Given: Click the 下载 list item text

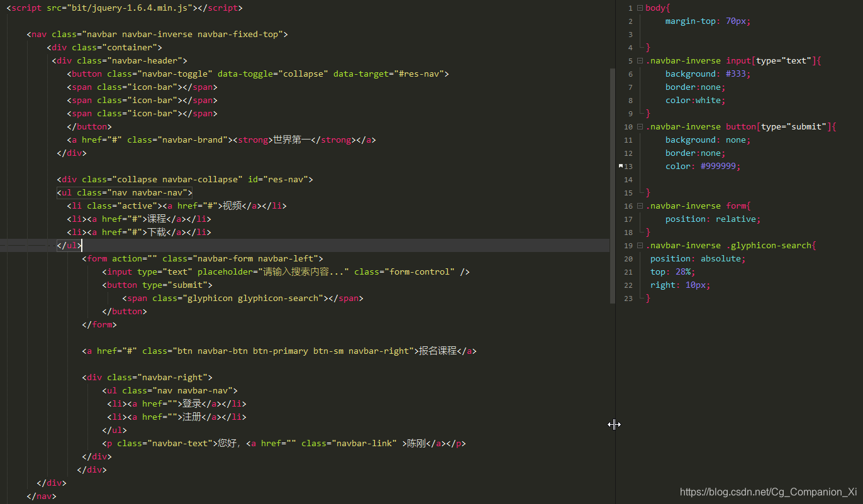Looking at the screenshot, I should tap(157, 232).
